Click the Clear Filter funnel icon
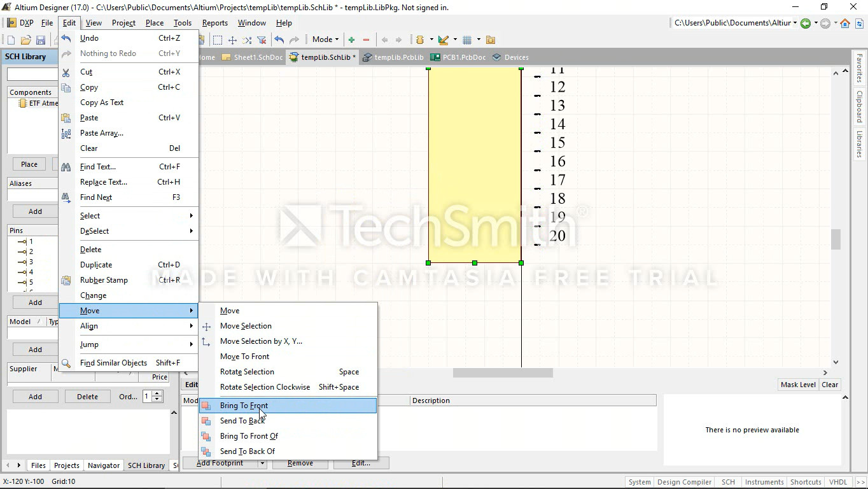Viewport: 868px width, 489px height. point(261,40)
